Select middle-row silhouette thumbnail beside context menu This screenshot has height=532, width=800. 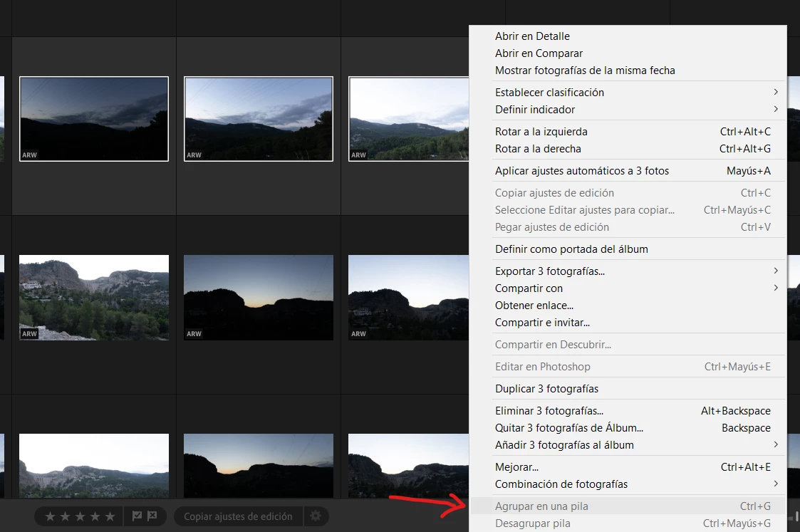point(409,298)
